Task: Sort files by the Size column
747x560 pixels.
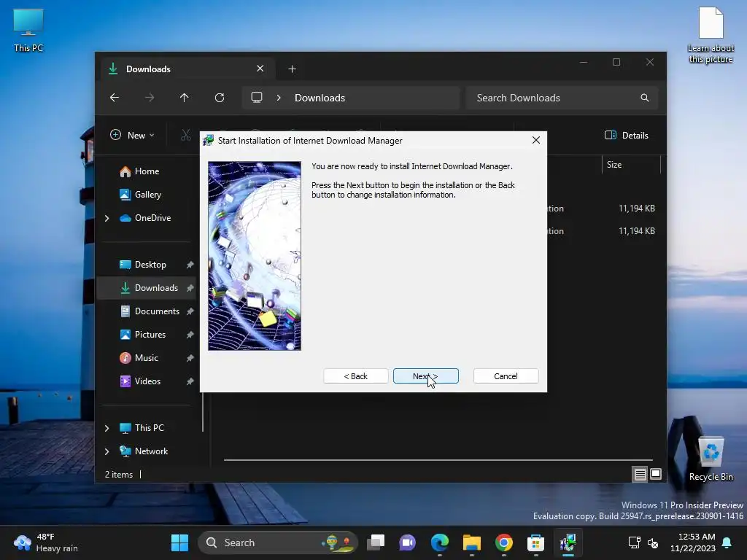Action: [x=631, y=165]
